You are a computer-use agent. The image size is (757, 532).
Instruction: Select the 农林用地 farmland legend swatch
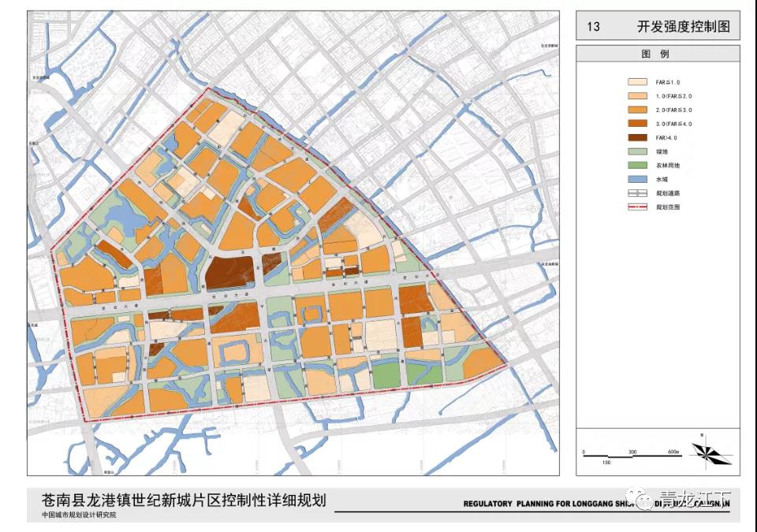coord(636,166)
